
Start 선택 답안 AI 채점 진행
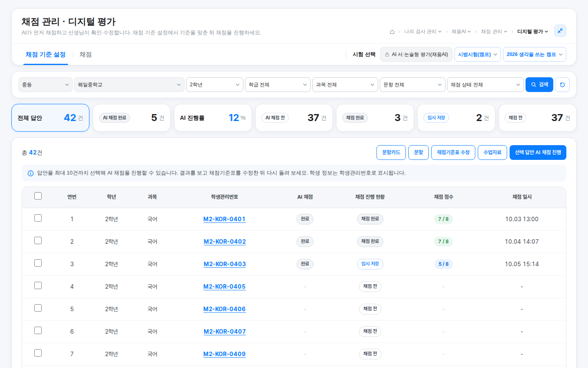click(x=538, y=153)
